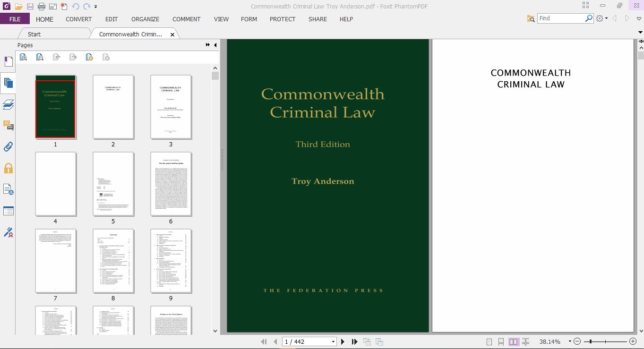Open a file with the folder icon
This screenshot has width=644, height=349.
pos(18,7)
